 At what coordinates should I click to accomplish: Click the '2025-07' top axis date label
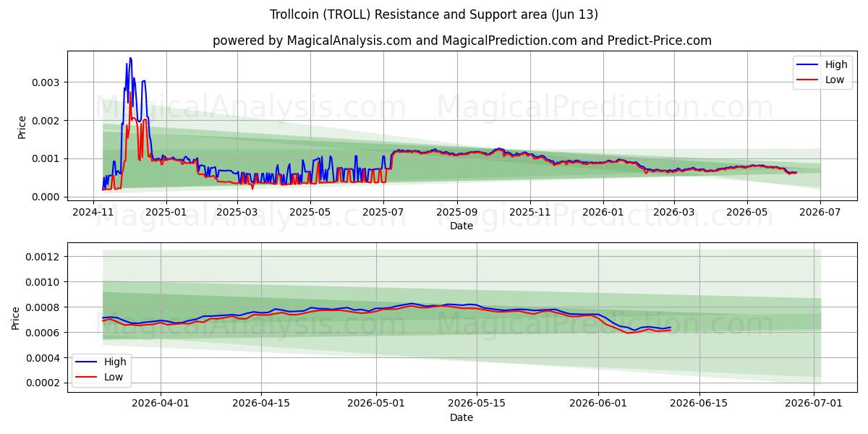click(383, 212)
